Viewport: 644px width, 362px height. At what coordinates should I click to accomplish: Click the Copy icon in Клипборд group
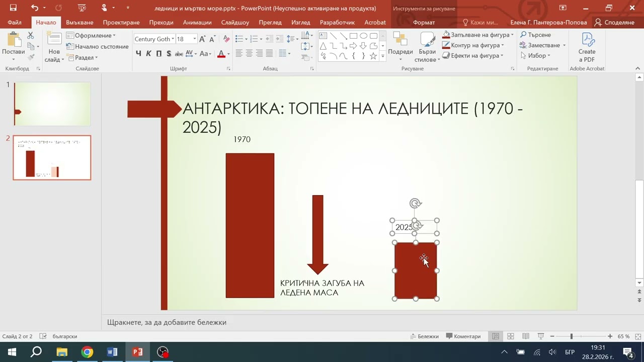(31, 46)
